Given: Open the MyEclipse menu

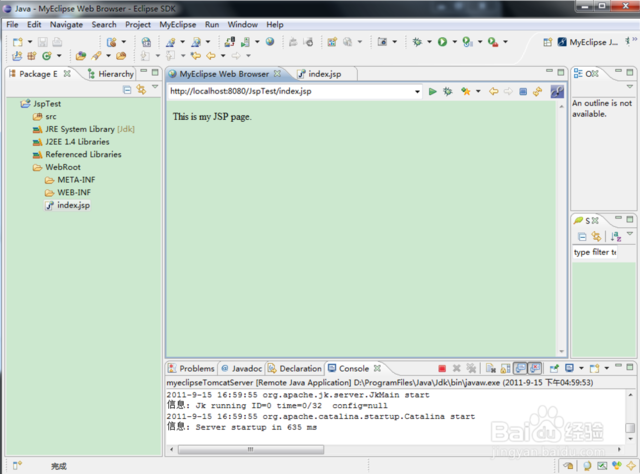Looking at the screenshot, I should [x=178, y=24].
